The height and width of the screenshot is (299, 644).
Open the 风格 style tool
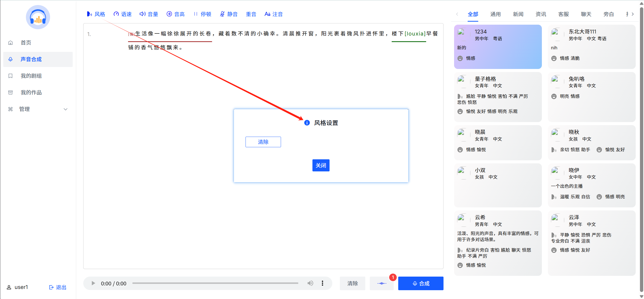click(96, 14)
